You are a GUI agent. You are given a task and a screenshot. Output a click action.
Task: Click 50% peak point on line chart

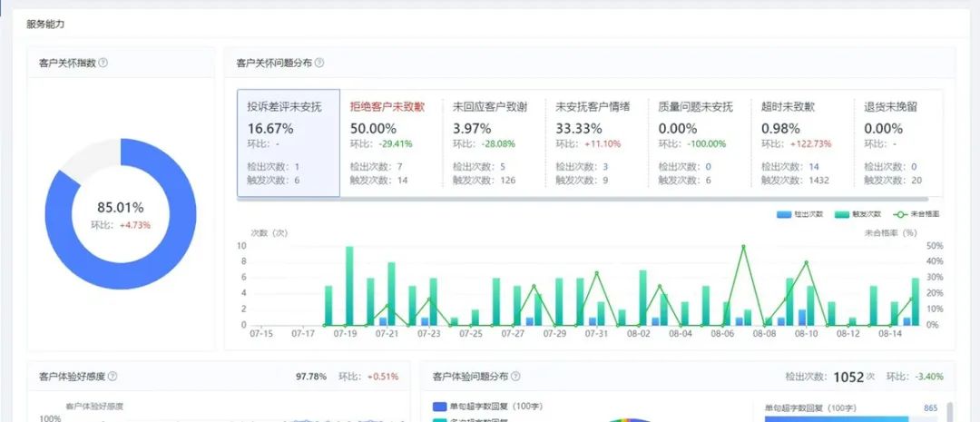[x=744, y=247]
